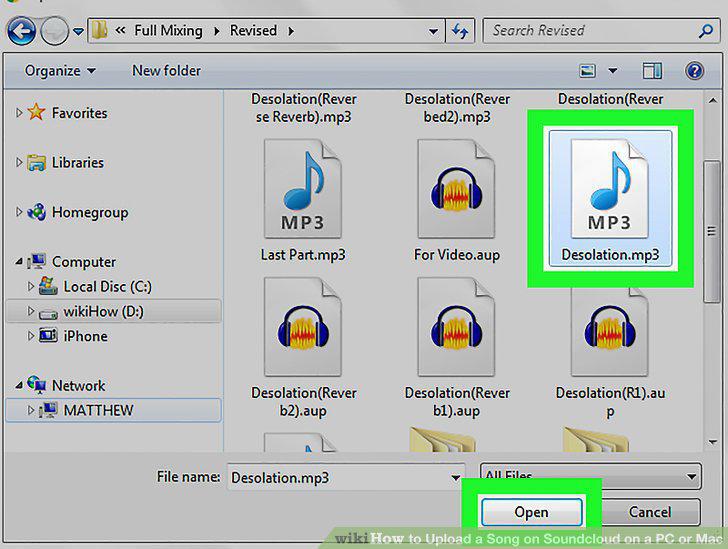Change your view icon in toolbar

click(x=588, y=71)
